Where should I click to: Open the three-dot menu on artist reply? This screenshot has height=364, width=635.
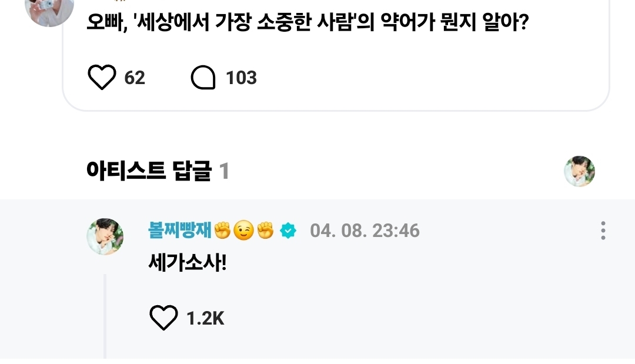[x=603, y=231]
